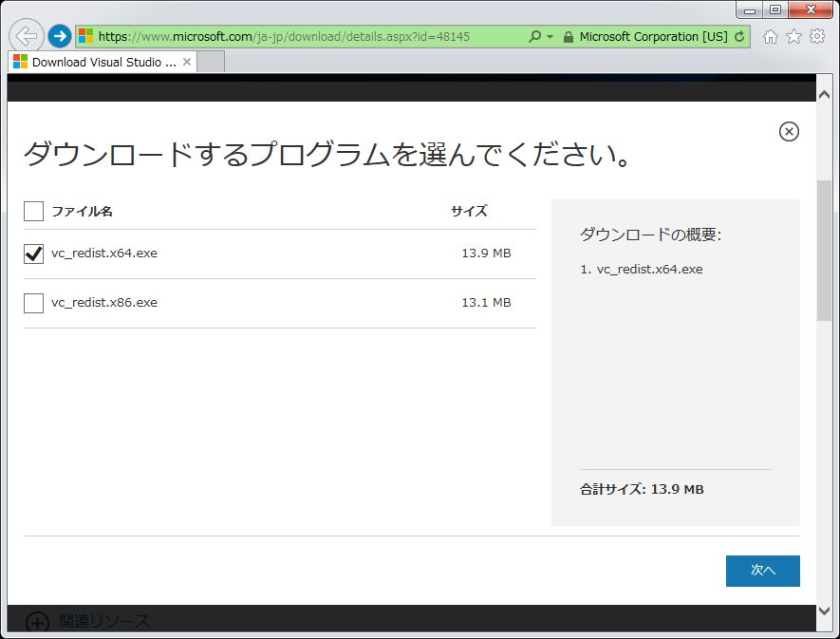The image size is (840, 639).
Task: Open the address bar autocomplete dropdown arrow
Action: 550,37
